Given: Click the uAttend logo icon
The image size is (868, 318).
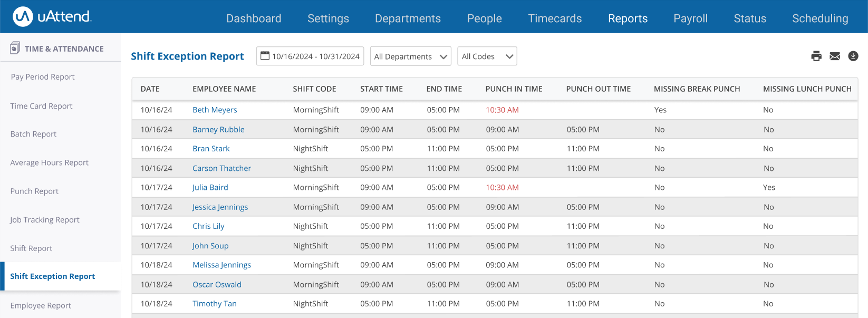Looking at the screenshot, I should pyautogui.click(x=23, y=17).
